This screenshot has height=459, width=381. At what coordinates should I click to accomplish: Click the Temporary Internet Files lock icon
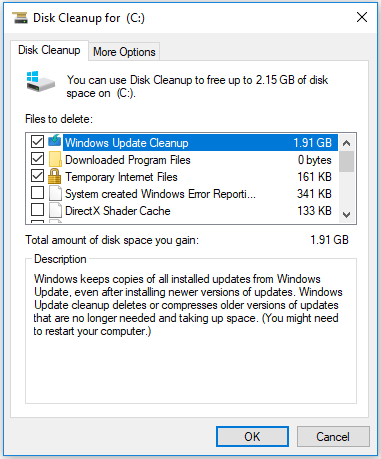pos(54,176)
